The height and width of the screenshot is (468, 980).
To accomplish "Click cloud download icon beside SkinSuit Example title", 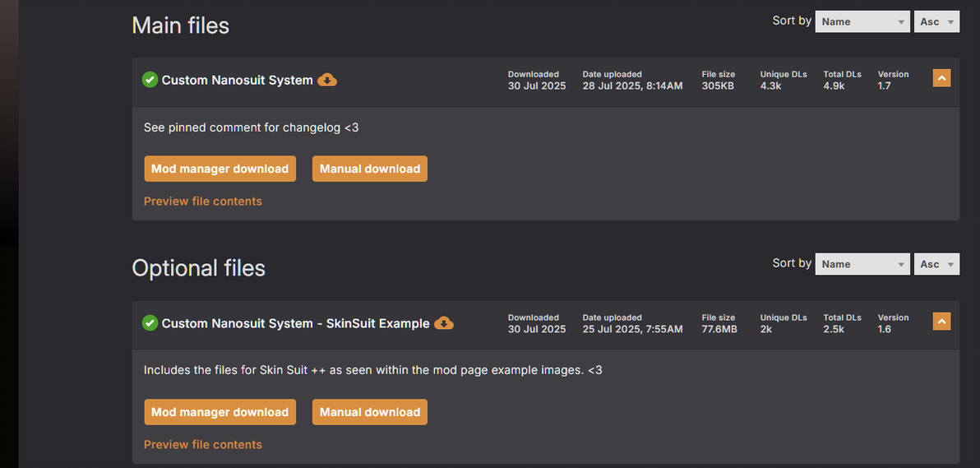I will click(444, 323).
